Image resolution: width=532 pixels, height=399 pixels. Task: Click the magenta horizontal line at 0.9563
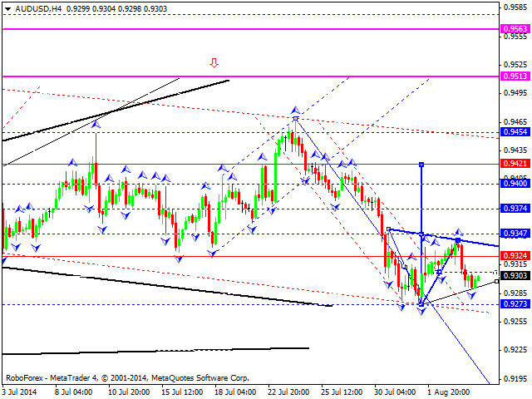[x=251, y=29]
